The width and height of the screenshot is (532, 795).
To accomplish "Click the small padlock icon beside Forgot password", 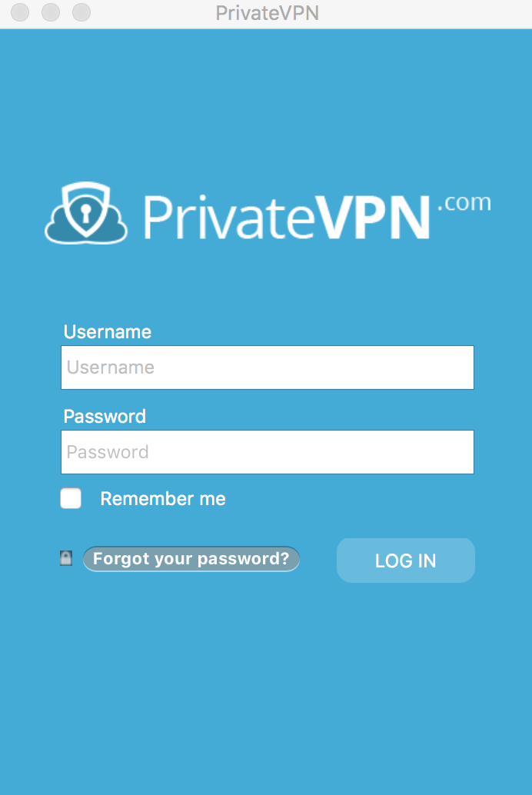I will point(66,557).
